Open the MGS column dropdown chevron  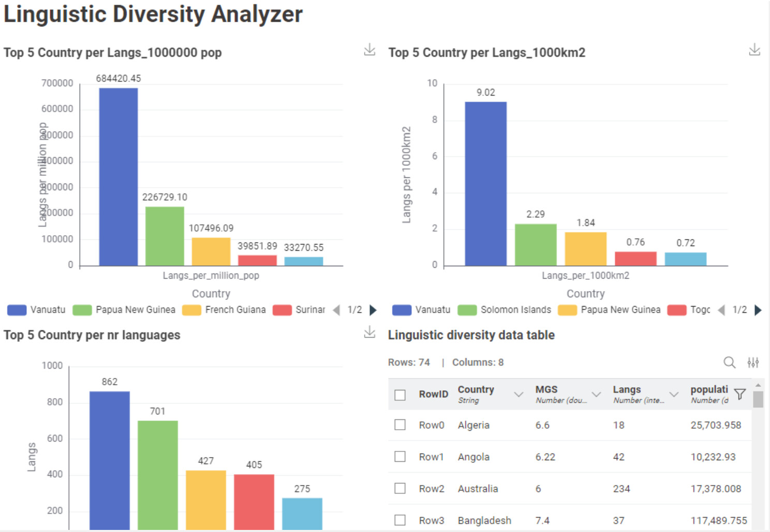click(x=596, y=394)
